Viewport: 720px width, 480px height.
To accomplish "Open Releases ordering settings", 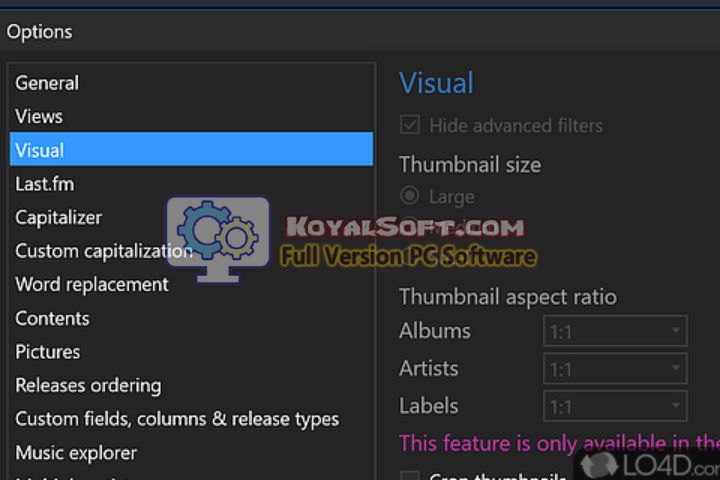I will [191, 385].
